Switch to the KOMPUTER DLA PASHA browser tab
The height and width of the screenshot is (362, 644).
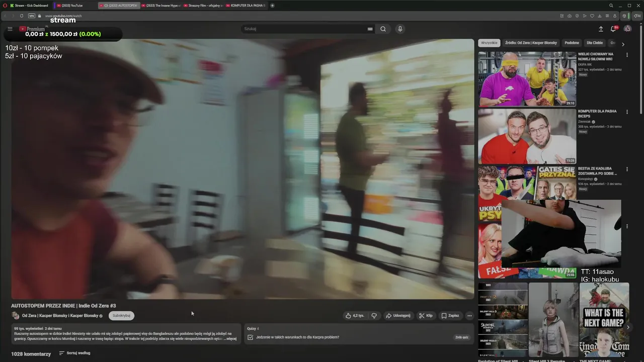(246, 6)
